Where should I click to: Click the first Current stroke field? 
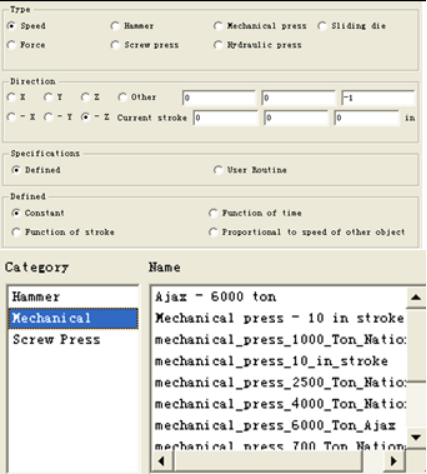click(x=226, y=118)
